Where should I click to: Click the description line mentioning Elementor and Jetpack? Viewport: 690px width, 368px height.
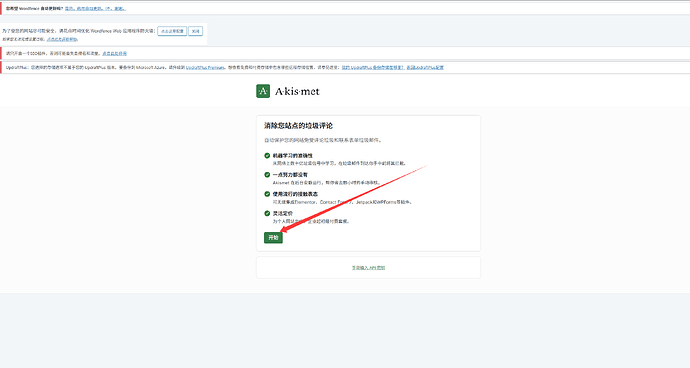coord(342,202)
